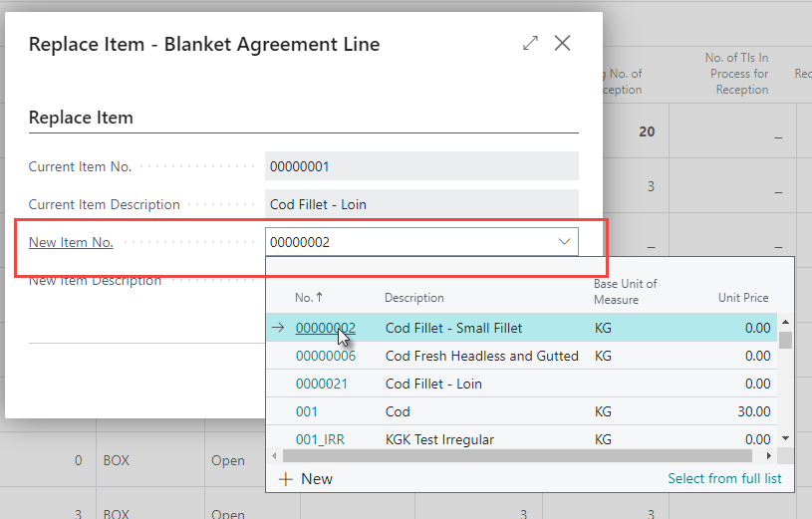Open the New Item No. dropdown arrow
Screen dimensions: 812x519
coord(564,242)
